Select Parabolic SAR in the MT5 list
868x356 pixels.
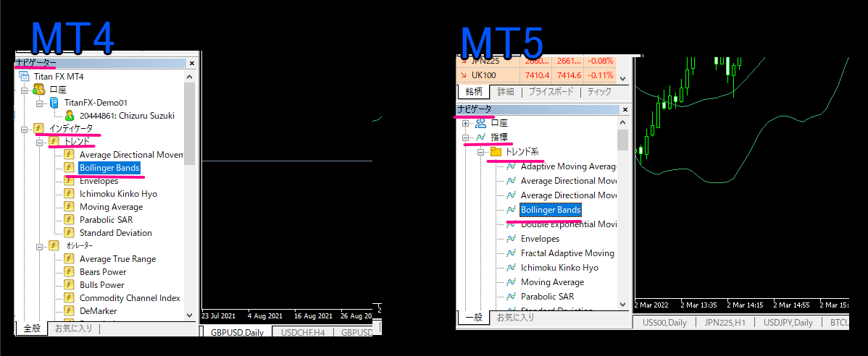coord(548,296)
